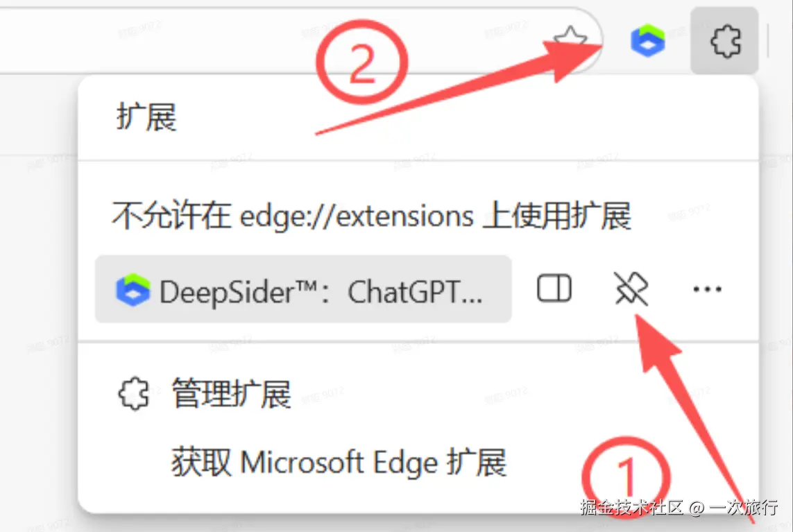Open more actions ellipsis for DeepSider
The height and width of the screenshot is (532, 793).
click(707, 289)
